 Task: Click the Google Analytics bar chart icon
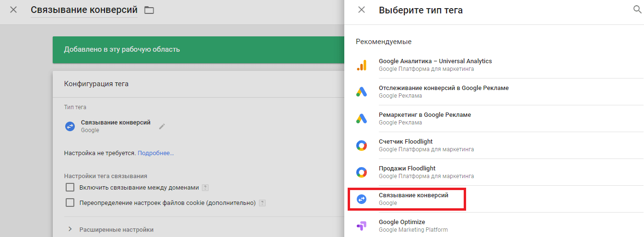[362, 65]
